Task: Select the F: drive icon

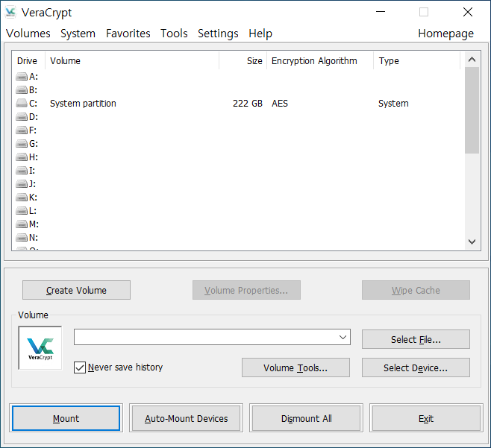Action: [22, 130]
